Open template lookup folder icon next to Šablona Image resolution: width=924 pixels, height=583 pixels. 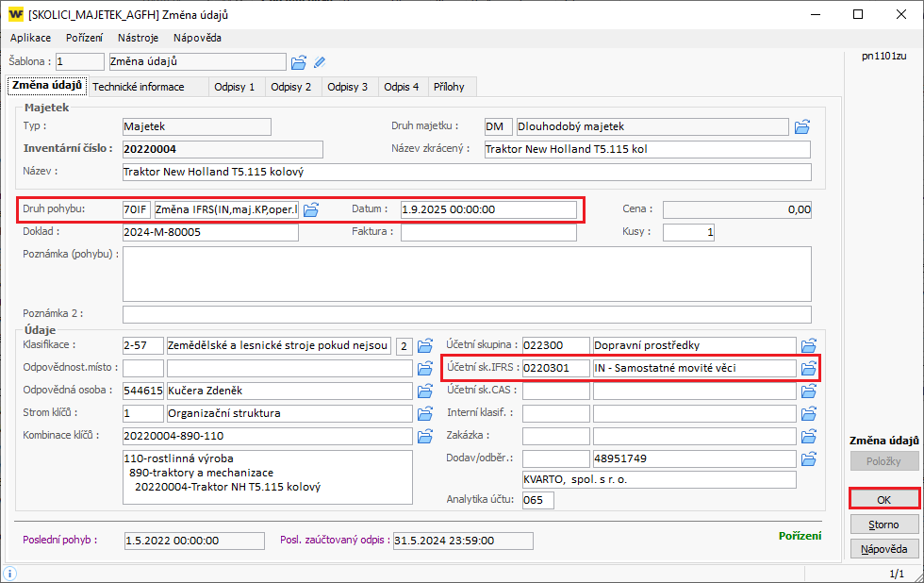(299, 62)
